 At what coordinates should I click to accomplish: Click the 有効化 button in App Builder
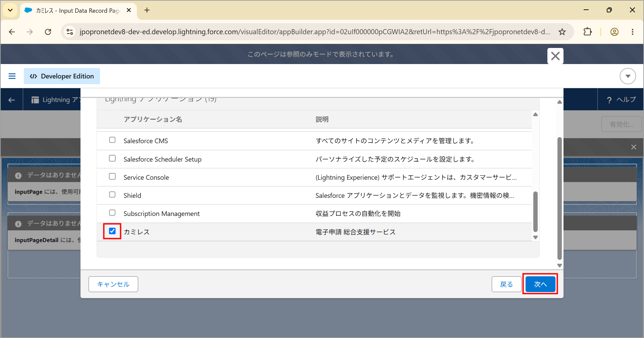(x=622, y=124)
